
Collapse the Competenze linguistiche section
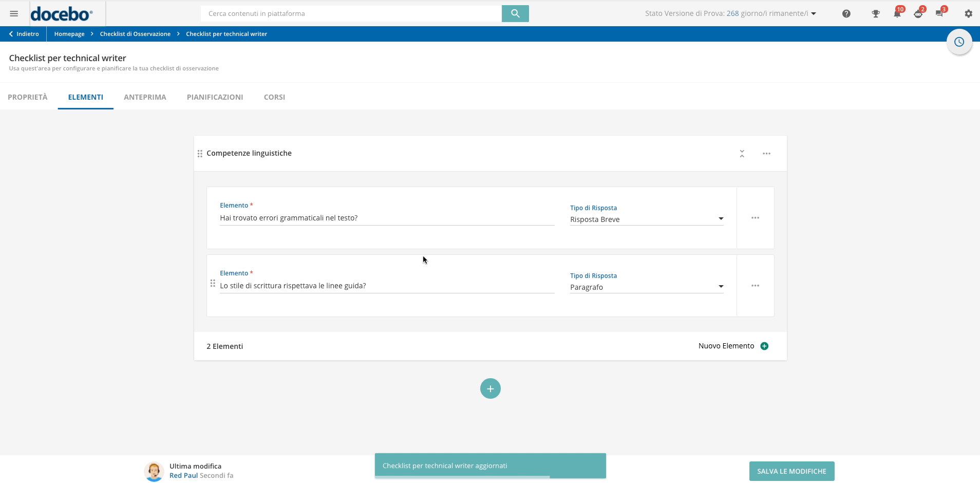[742, 154]
